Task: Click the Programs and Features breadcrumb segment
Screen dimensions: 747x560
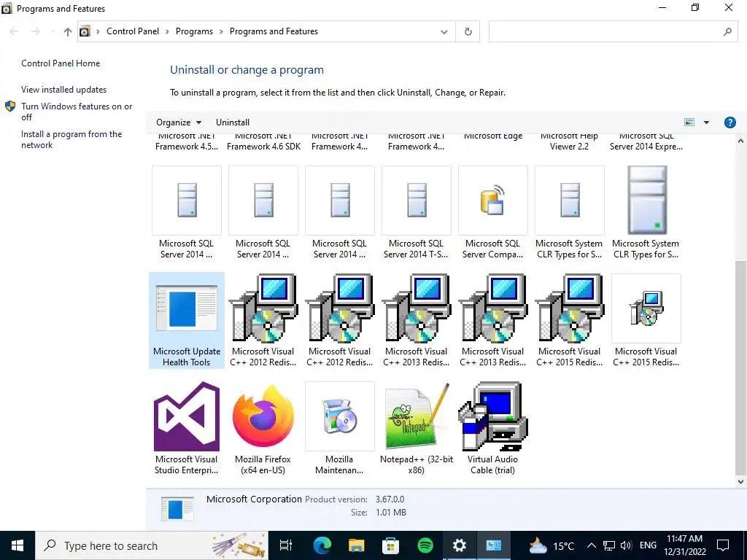Action: tap(274, 31)
